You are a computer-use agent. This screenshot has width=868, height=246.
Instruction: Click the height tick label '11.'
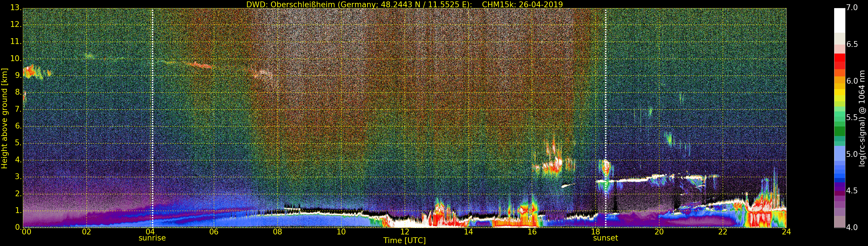click(x=16, y=41)
